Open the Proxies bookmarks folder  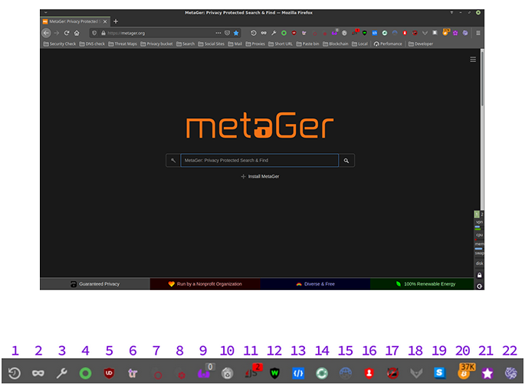coord(255,44)
